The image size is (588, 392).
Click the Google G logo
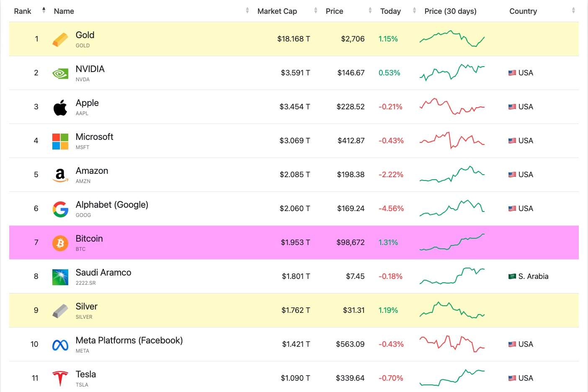click(x=60, y=209)
